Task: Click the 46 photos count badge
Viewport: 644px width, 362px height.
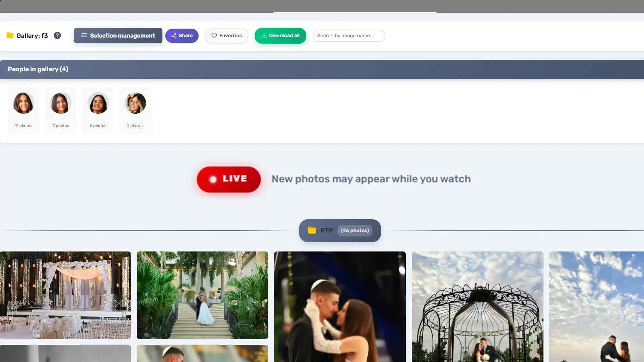Action: [355, 230]
